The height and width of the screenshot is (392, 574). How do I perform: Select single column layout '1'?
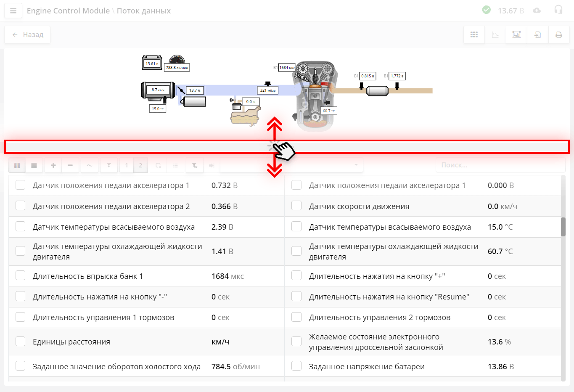pyautogui.click(x=127, y=166)
